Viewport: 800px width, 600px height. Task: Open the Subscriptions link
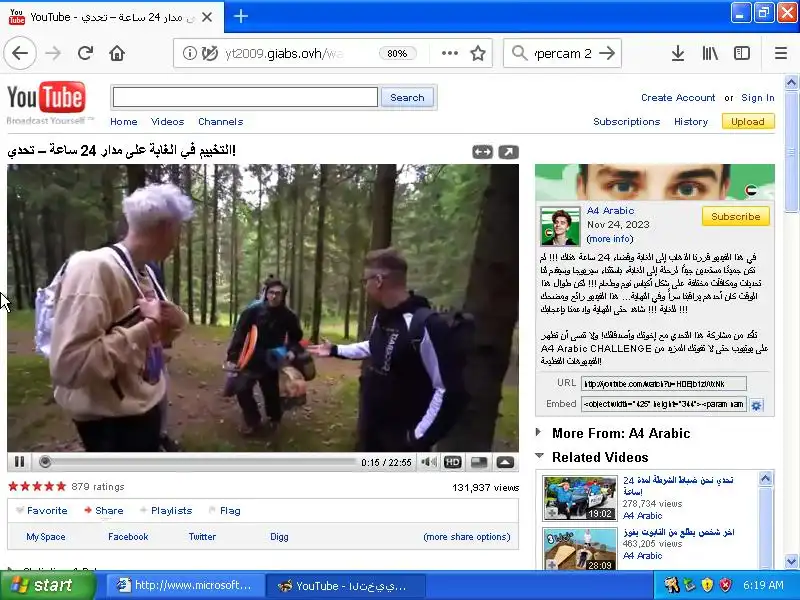[627, 121]
